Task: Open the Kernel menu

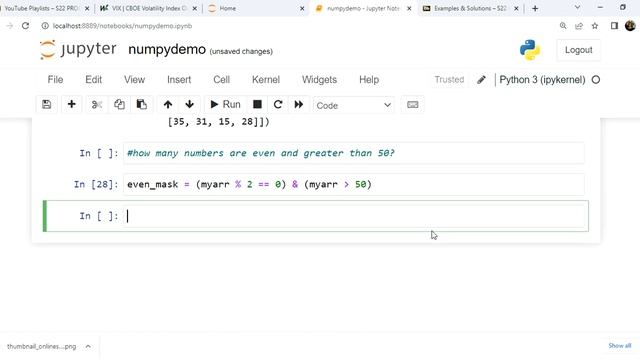Action: pyautogui.click(x=266, y=80)
